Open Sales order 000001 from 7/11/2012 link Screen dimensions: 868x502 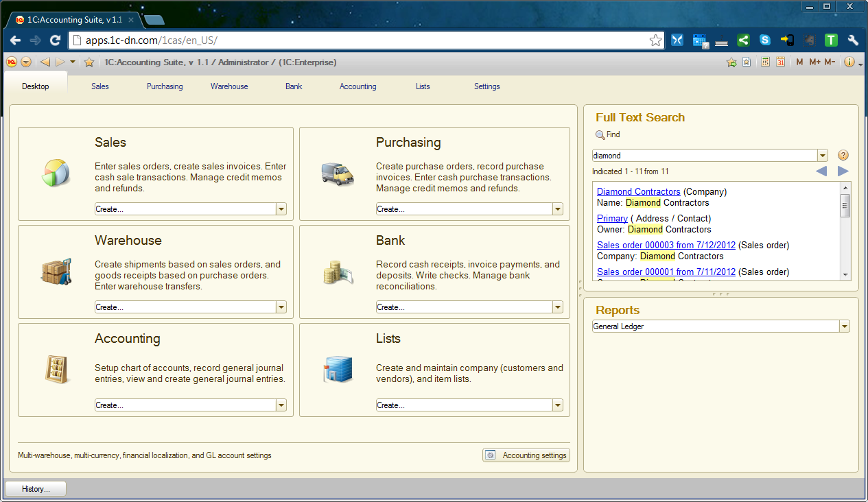click(x=666, y=272)
